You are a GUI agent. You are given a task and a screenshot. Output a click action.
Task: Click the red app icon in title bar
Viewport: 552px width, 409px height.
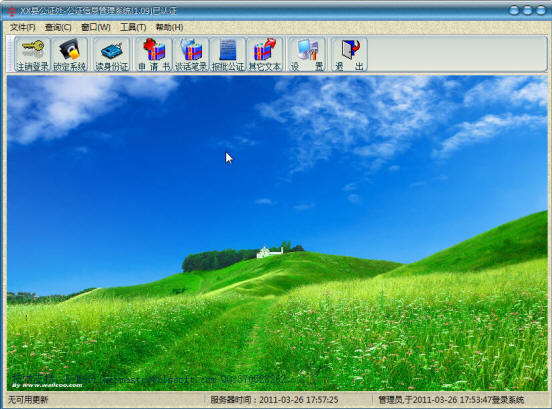(x=11, y=11)
